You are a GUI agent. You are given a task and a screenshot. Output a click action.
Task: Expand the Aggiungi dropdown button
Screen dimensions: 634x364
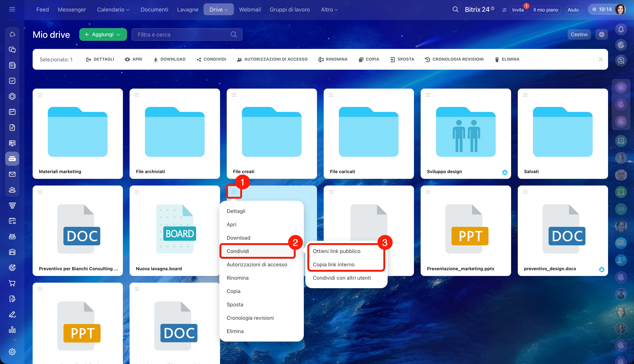103,34
